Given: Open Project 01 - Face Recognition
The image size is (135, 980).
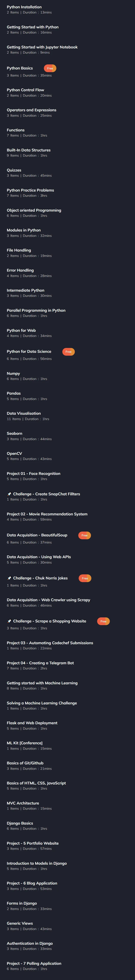Looking at the screenshot, I should click(x=67, y=476).
